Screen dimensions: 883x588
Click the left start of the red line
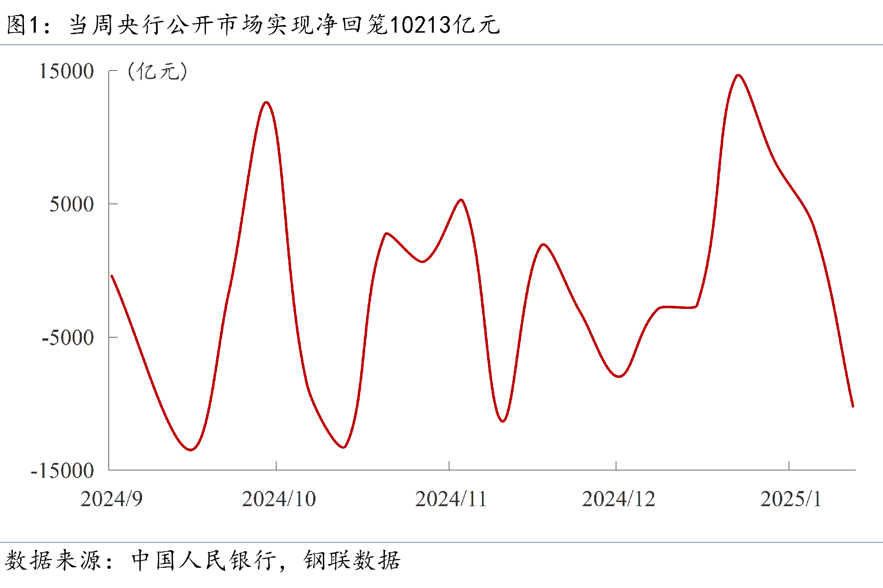112,276
